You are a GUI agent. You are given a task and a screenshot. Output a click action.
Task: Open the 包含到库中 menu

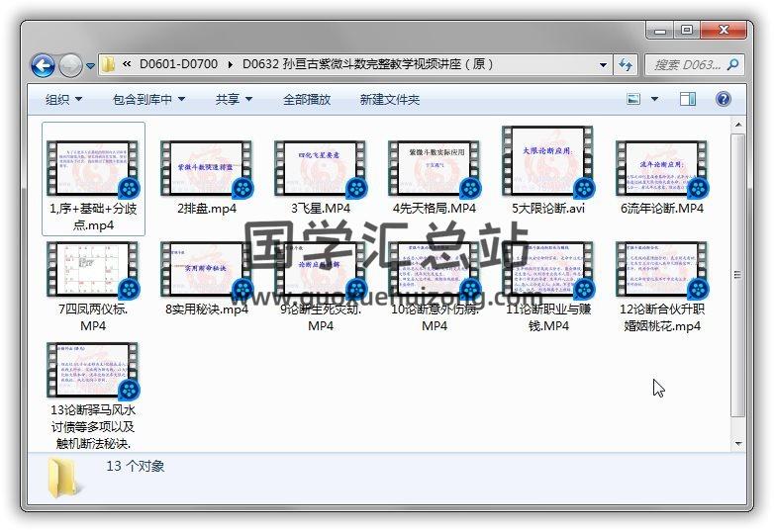tap(148, 100)
